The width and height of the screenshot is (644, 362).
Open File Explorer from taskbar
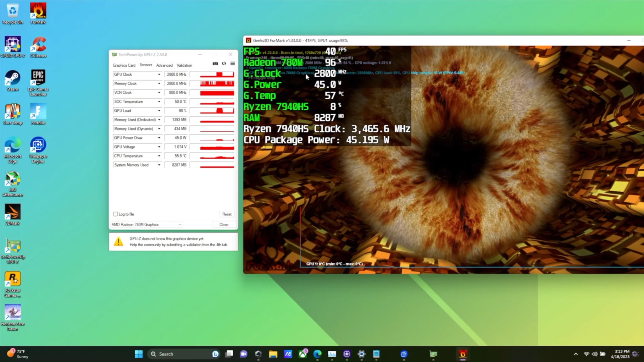[x=273, y=354]
